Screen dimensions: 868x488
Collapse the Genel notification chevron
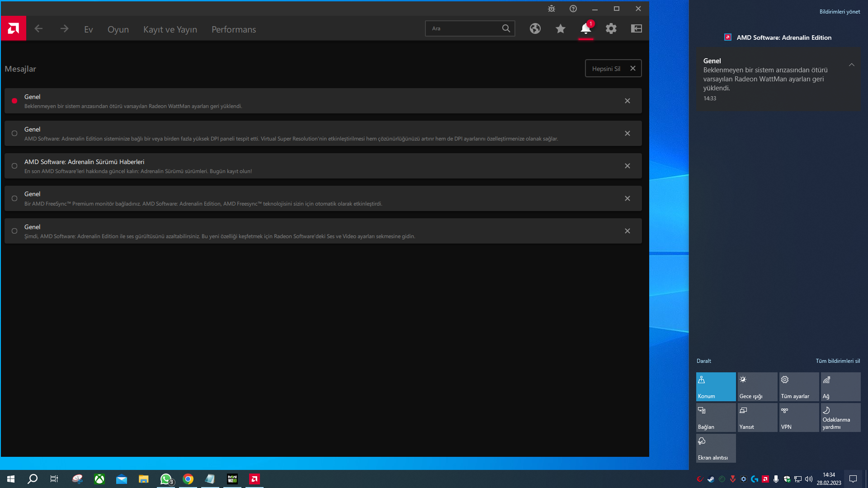852,65
